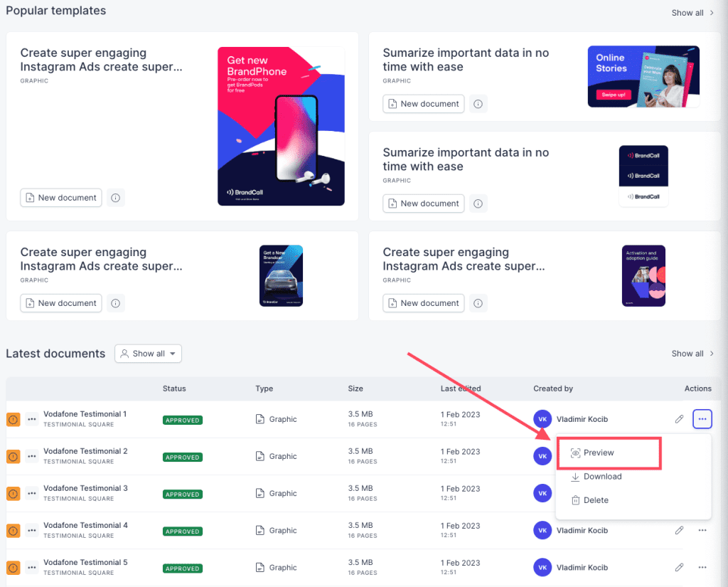Click the info icon next to the car template
The image size is (728, 587).
(116, 304)
